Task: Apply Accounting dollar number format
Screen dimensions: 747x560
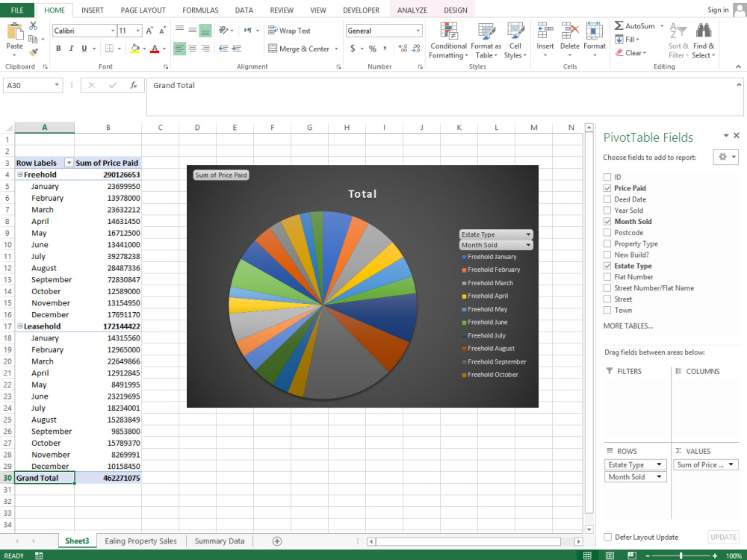Action: [x=353, y=48]
